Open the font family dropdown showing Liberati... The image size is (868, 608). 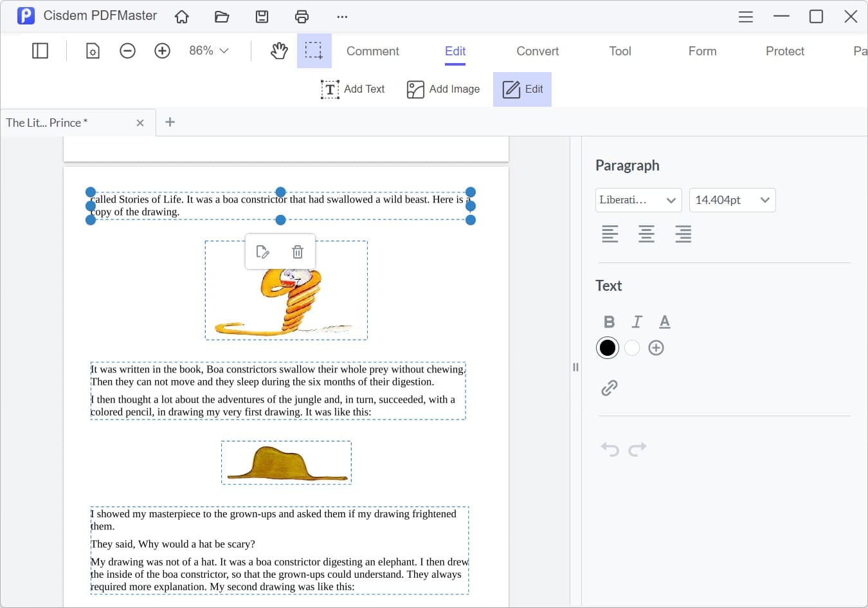click(638, 200)
